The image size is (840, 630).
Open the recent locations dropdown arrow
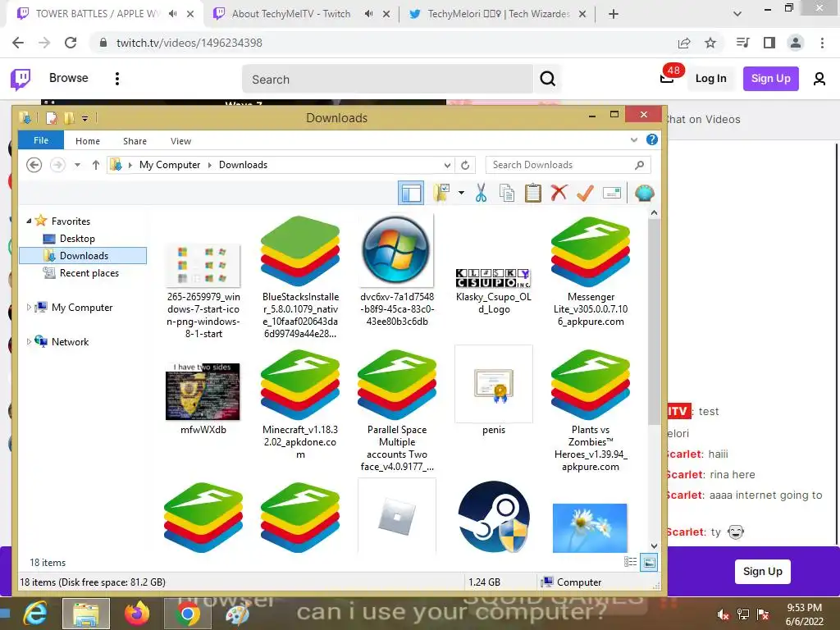click(x=78, y=165)
